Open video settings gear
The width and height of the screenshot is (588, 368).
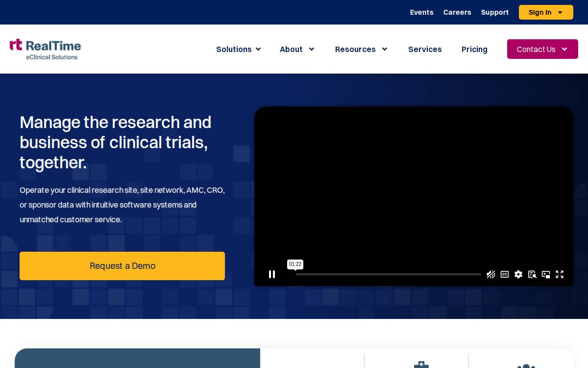point(518,274)
